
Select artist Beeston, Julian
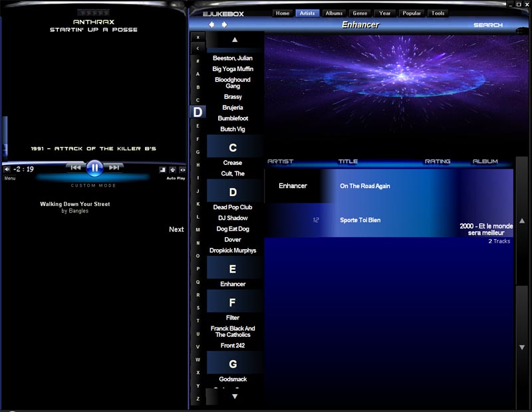pos(233,58)
